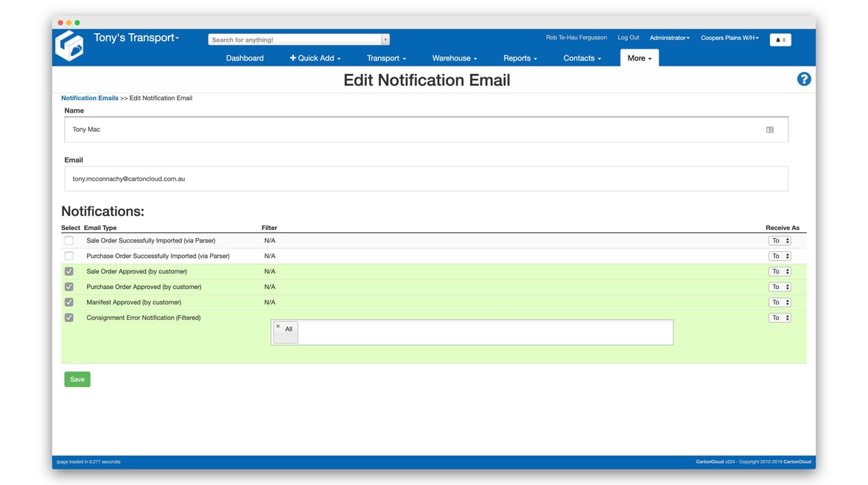Expand the Administrator dropdown
The width and height of the screenshot is (868, 485).
(669, 37)
